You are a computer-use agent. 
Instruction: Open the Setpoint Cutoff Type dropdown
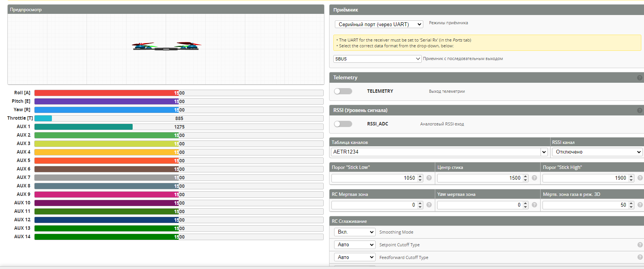[x=354, y=245]
